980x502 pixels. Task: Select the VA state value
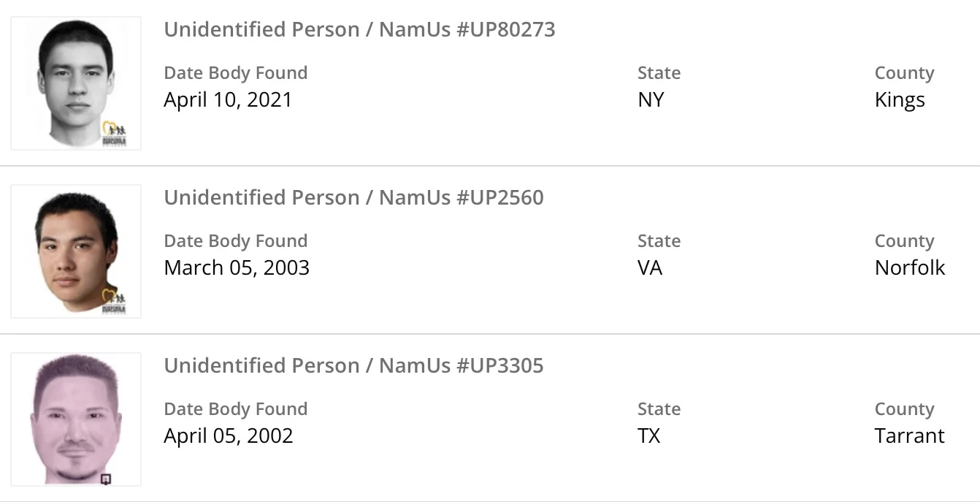[x=650, y=268]
